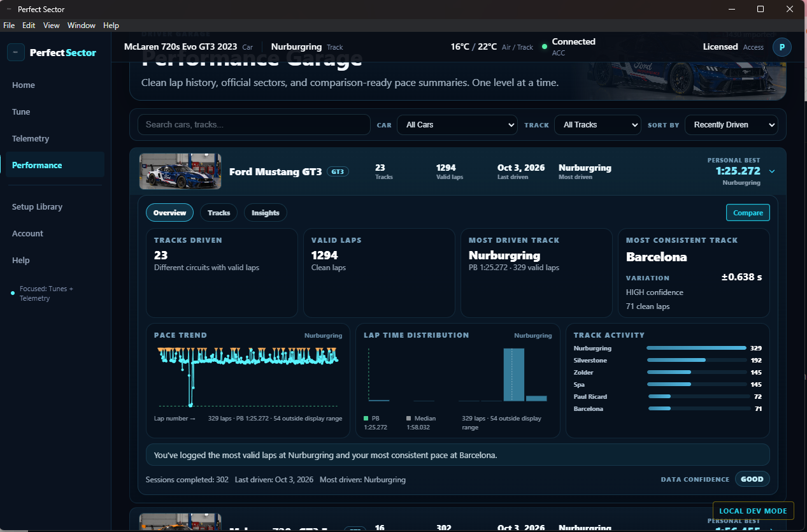The image size is (807, 532).
Task: Click the Spa track activity row
Action: click(x=668, y=385)
